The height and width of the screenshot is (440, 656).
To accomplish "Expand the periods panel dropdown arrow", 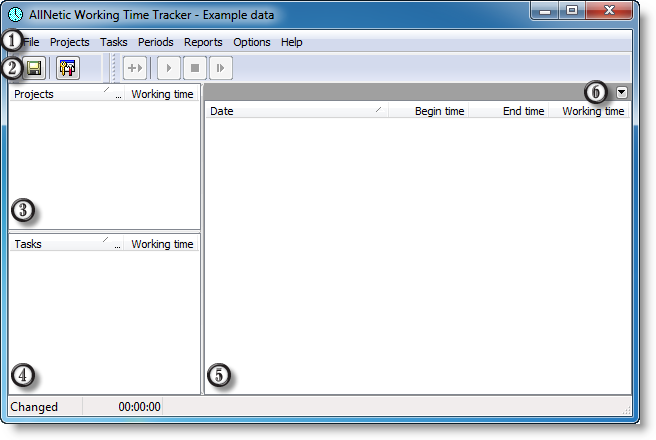I will (621, 92).
